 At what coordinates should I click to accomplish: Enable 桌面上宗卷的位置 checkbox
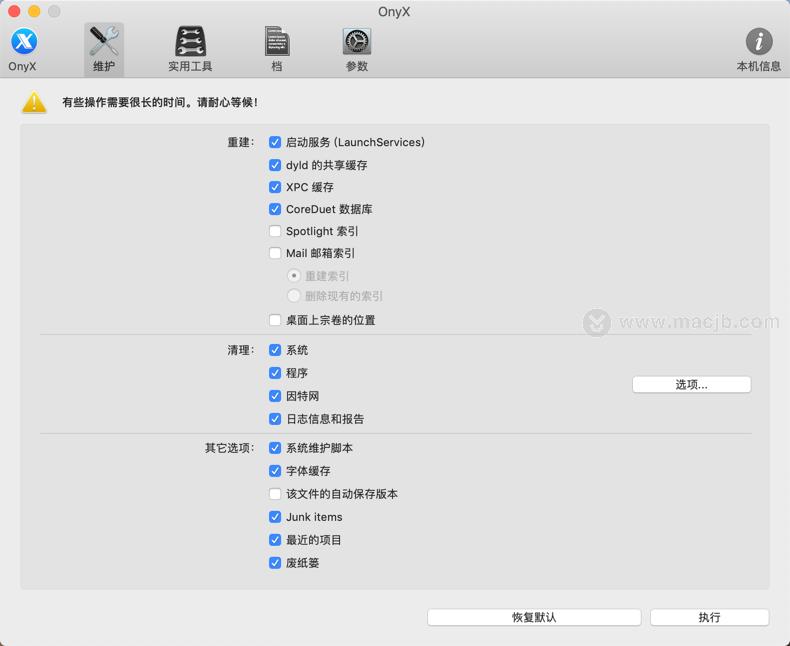tap(275, 320)
